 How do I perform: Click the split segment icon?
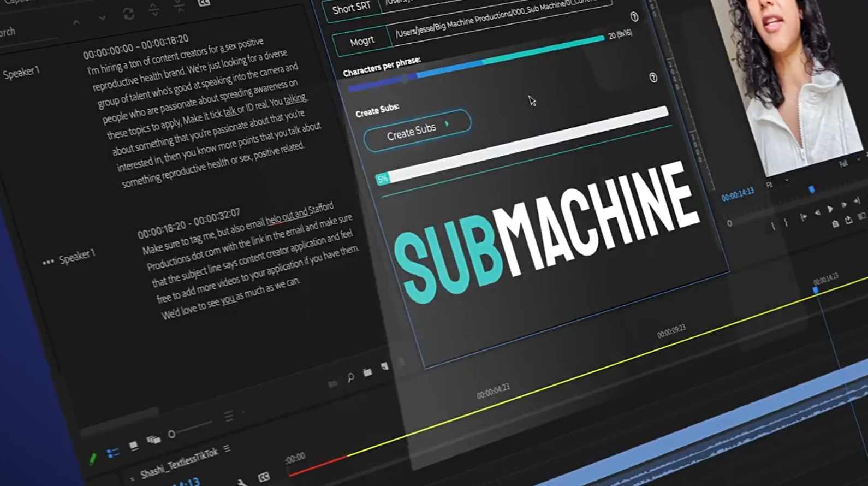pyautogui.click(x=154, y=9)
